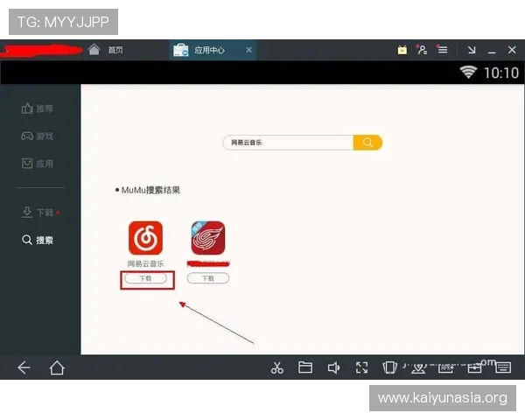Click the yellow TV icon in title bar
This screenshot has height=420, width=525.
click(402, 50)
